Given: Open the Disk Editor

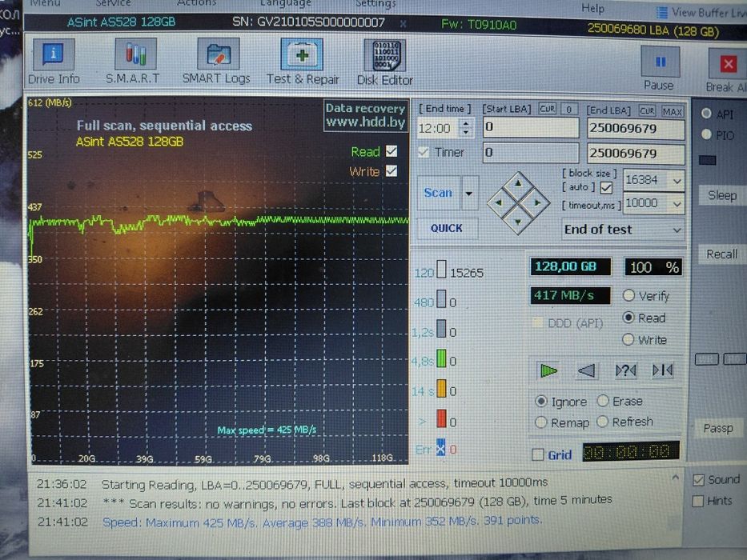Looking at the screenshot, I should tap(384, 62).
